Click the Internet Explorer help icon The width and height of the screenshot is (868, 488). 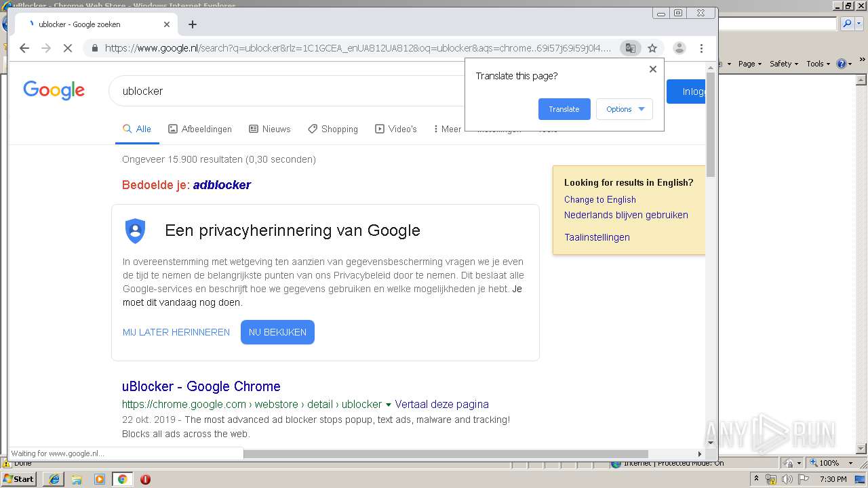[x=841, y=64]
